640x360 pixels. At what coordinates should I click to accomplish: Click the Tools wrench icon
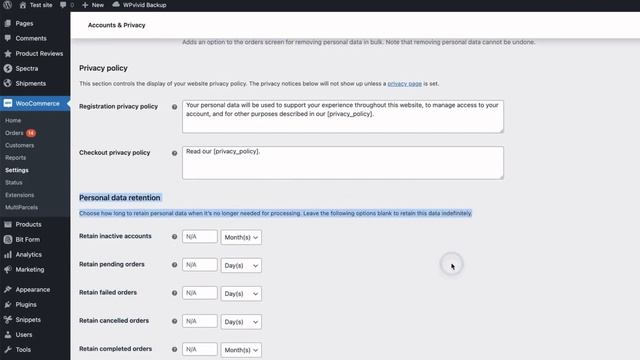[x=8, y=349]
